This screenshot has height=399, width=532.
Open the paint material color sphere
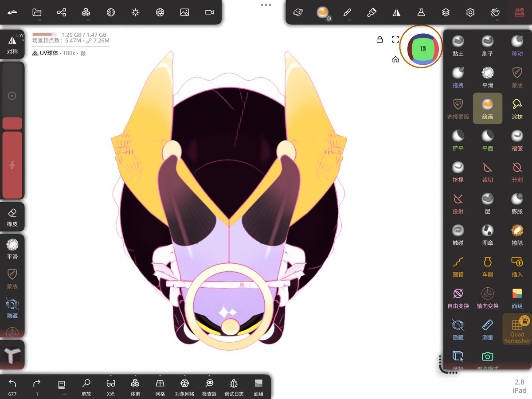322,12
